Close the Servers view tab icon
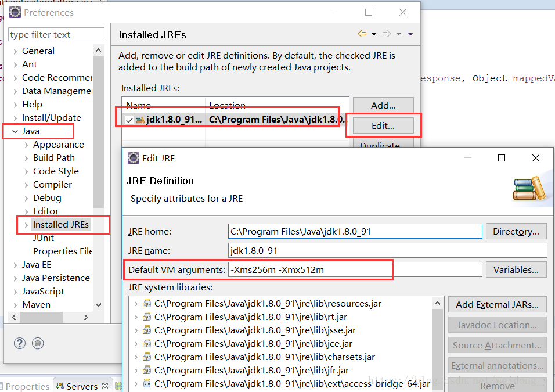The width and height of the screenshot is (555, 392). [105, 386]
